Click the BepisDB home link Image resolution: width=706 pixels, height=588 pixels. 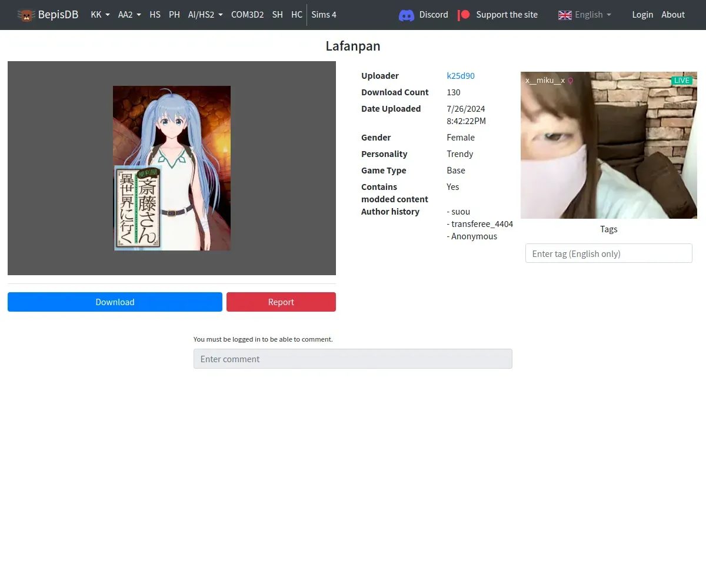point(48,15)
